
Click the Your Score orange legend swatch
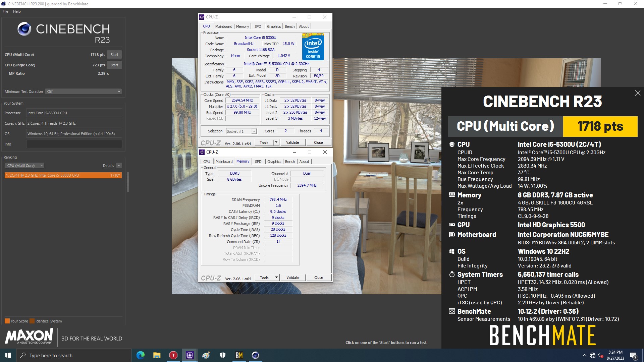(7, 321)
